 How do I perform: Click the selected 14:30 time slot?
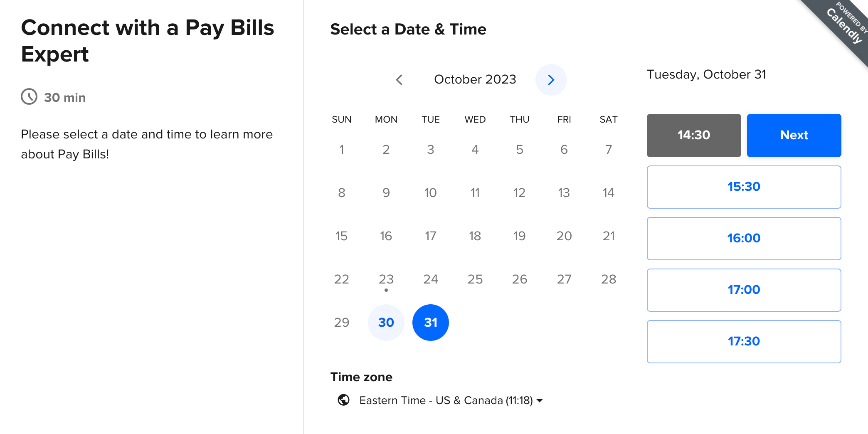(x=693, y=135)
